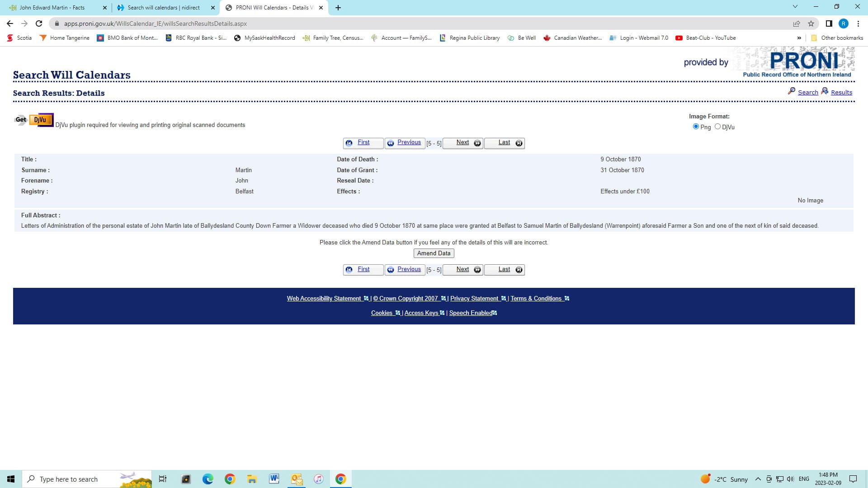The image size is (868, 488).
Task: Open a new browser tab
Action: click(x=338, y=8)
